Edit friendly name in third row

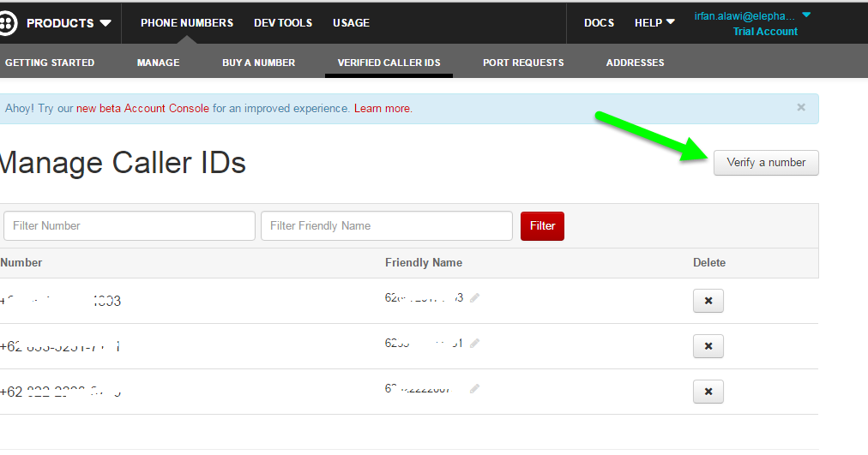pyautogui.click(x=474, y=389)
